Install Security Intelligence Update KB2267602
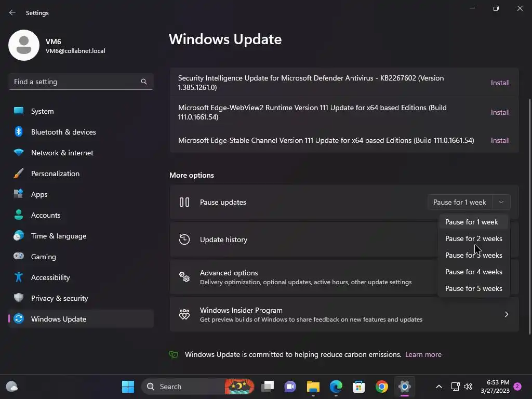The image size is (532, 399). 500,83
